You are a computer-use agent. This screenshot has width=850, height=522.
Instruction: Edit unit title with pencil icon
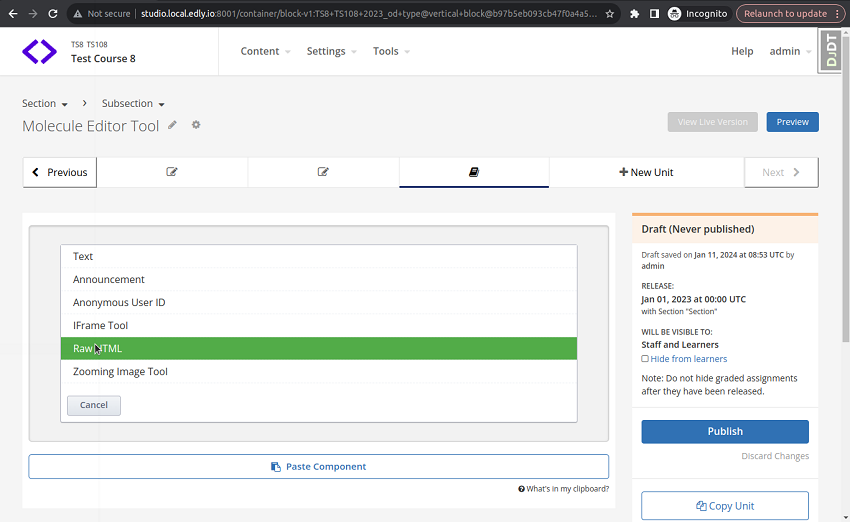(172, 125)
